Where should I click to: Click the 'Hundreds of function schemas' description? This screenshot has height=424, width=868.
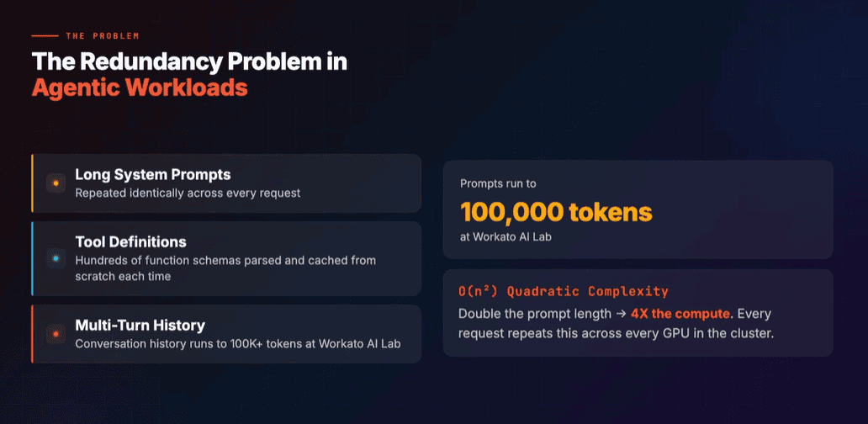(225, 268)
